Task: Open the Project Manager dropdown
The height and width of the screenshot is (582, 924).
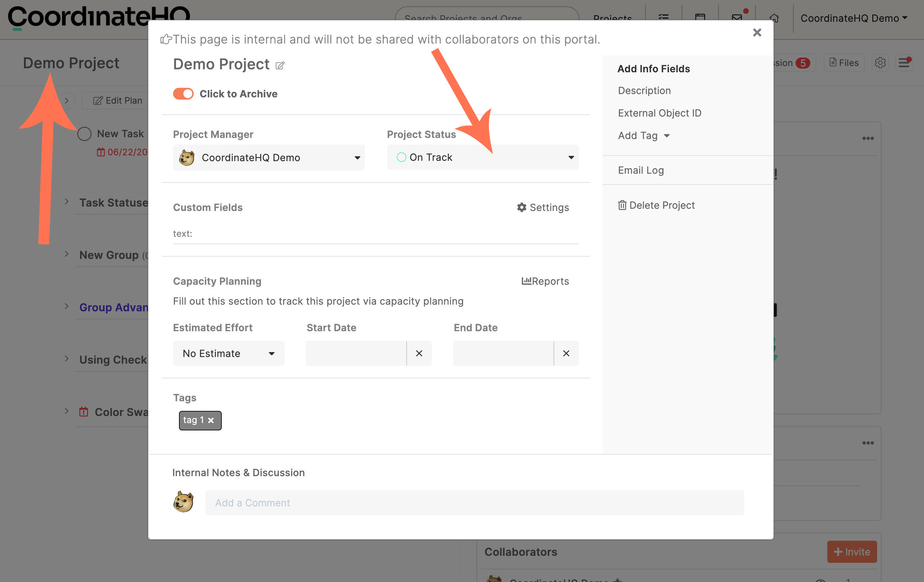Action: (x=269, y=157)
